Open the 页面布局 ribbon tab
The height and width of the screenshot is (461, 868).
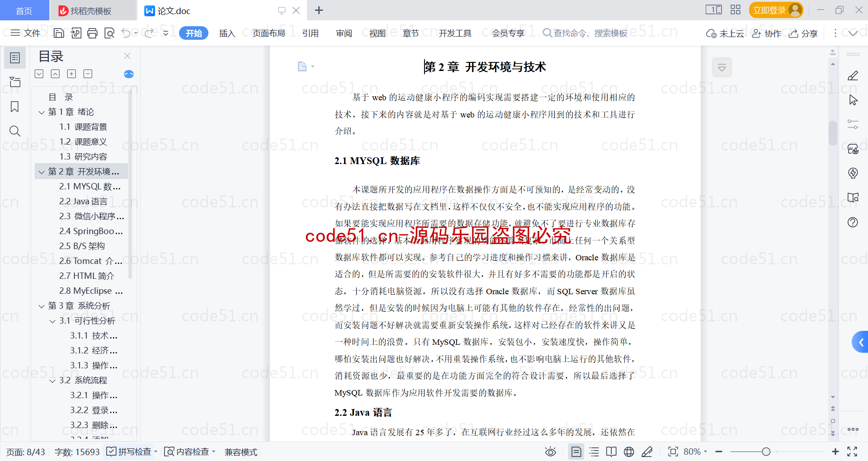[269, 33]
